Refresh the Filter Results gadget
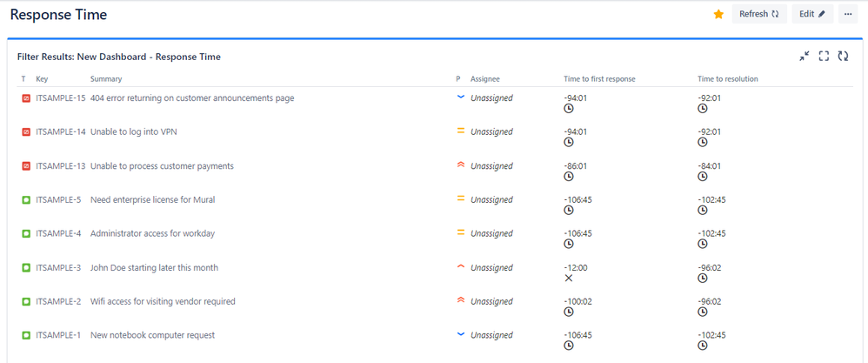This screenshot has width=868, height=363. click(x=843, y=56)
